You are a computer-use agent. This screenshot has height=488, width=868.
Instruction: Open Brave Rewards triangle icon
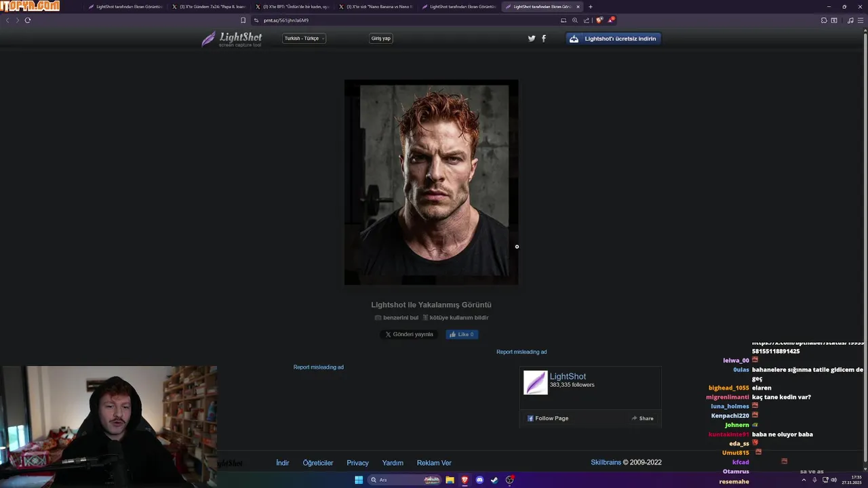[x=611, y=20]
